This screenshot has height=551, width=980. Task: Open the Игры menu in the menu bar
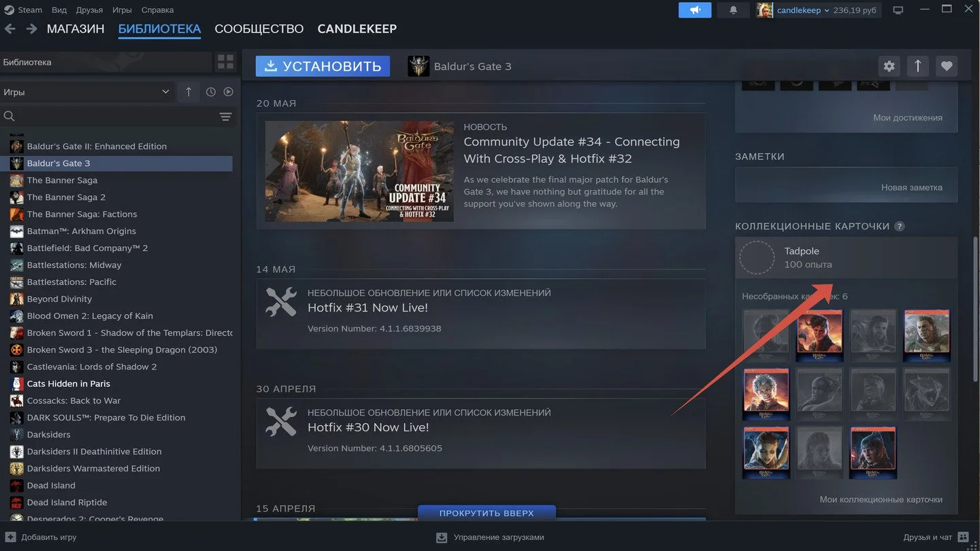pos(122,10)
